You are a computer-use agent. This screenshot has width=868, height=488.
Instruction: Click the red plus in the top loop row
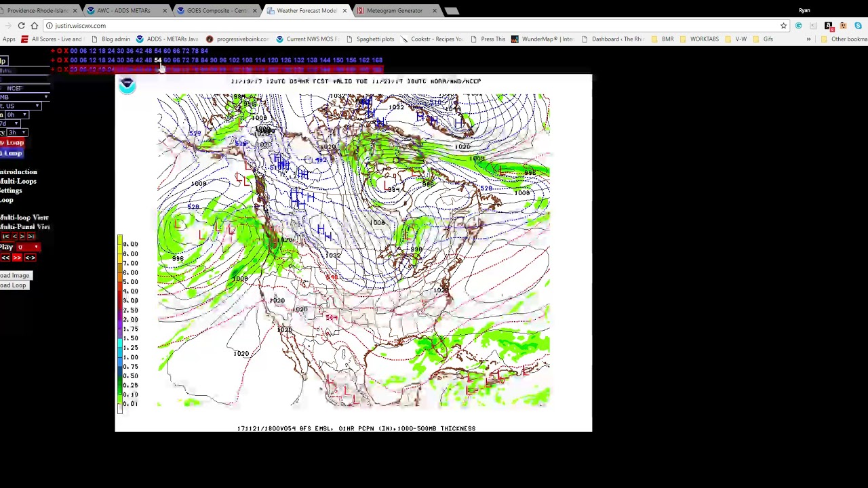[x=52, y=51]
